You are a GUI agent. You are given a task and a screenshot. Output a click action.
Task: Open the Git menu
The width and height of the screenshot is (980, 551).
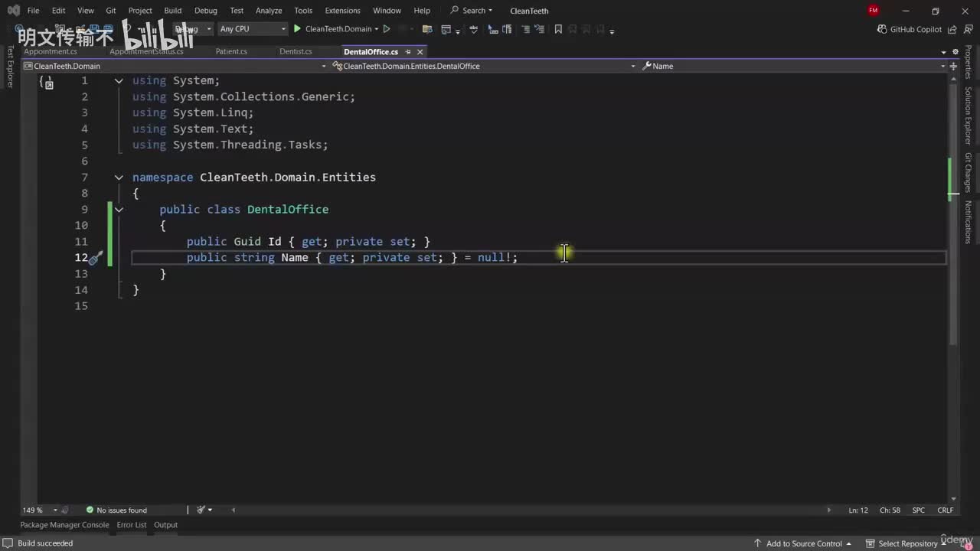[111, 11]
